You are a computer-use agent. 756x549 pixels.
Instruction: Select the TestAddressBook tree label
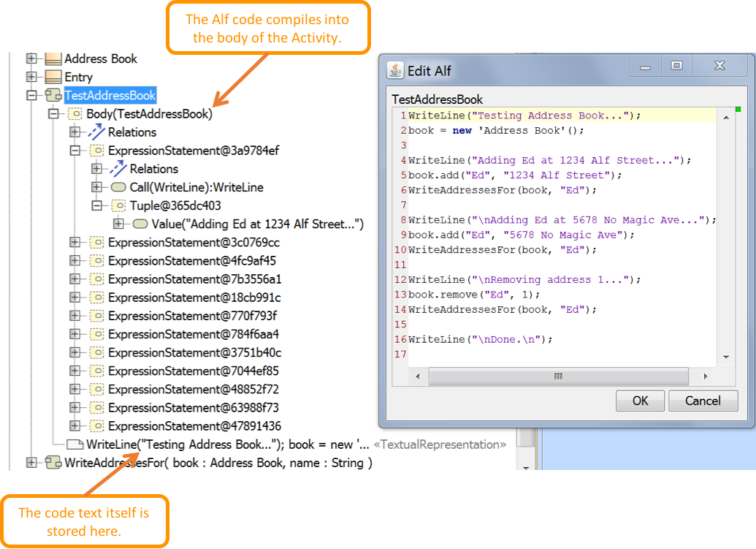(x=110, y=96)
